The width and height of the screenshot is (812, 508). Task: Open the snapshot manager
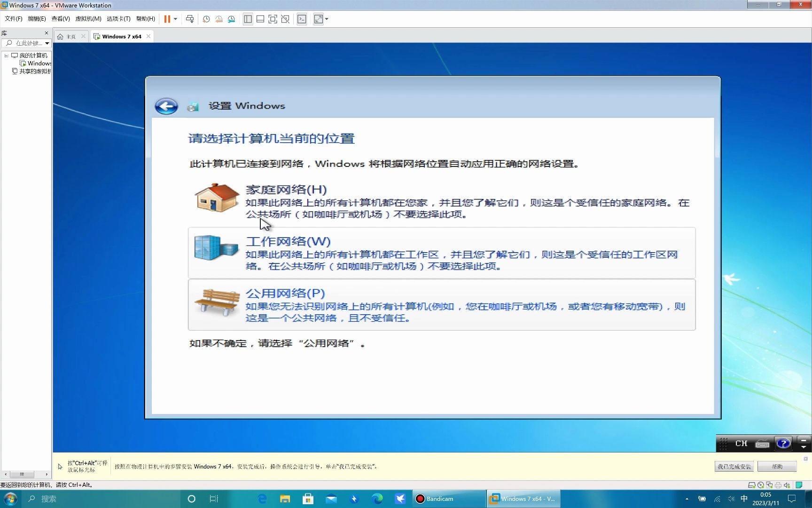tap(232, 19)
